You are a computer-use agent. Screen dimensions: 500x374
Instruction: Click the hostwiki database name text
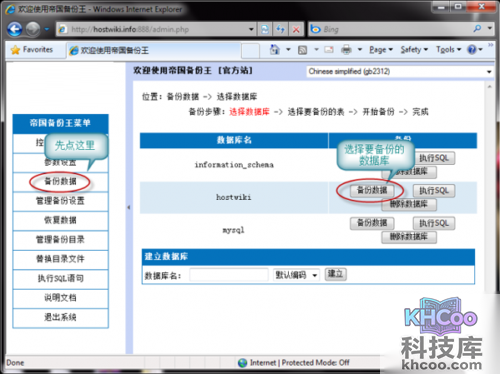pos(234,197)
